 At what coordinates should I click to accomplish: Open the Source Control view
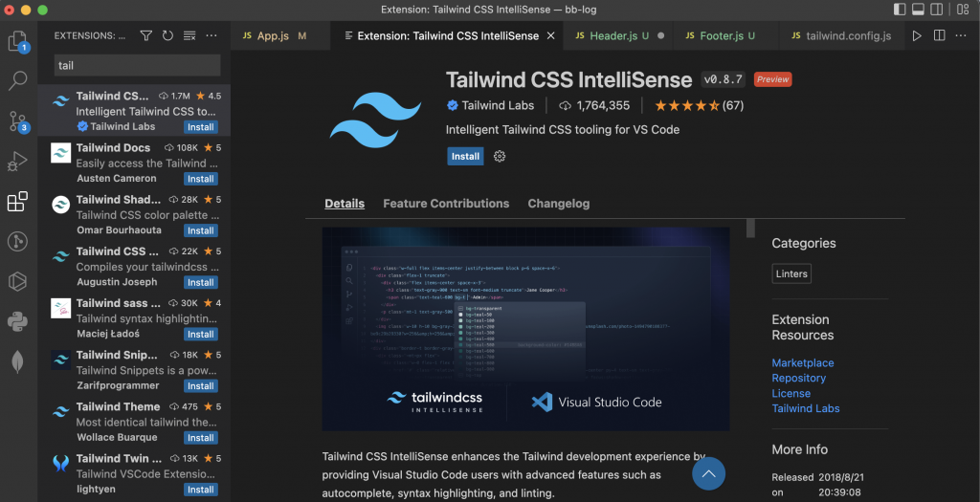pos(17,121)
